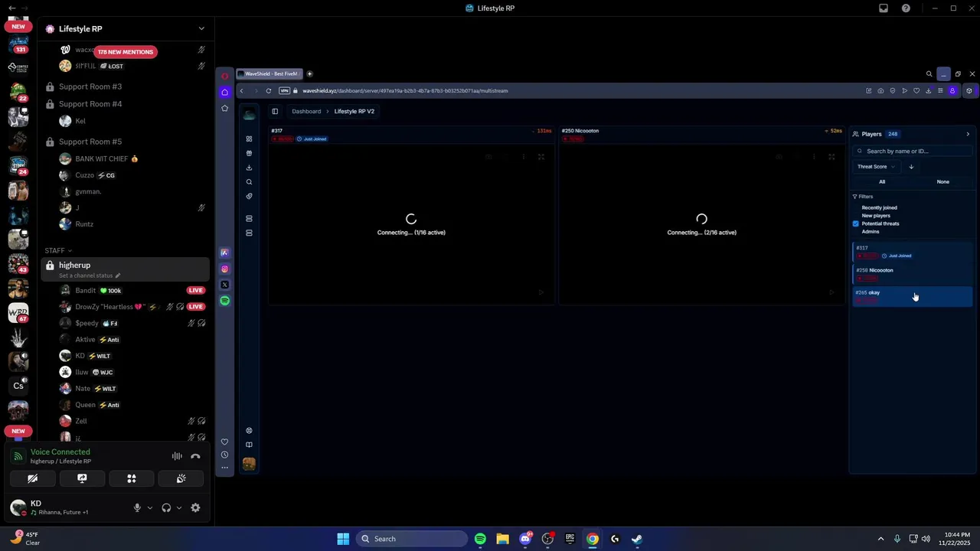The height and width of the screenshot is (551, 980).
Task: Enable Recently joined filter
Action: click(879, 207)
